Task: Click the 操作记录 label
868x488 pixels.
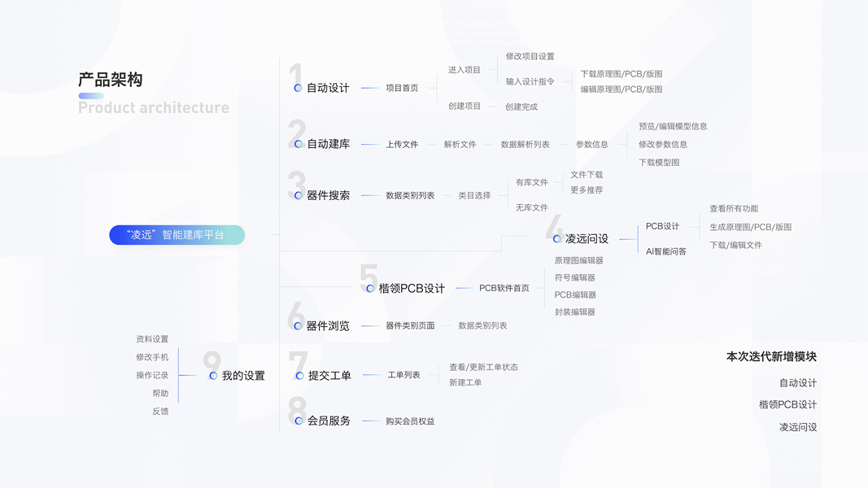Action: [x=152, y=375]
